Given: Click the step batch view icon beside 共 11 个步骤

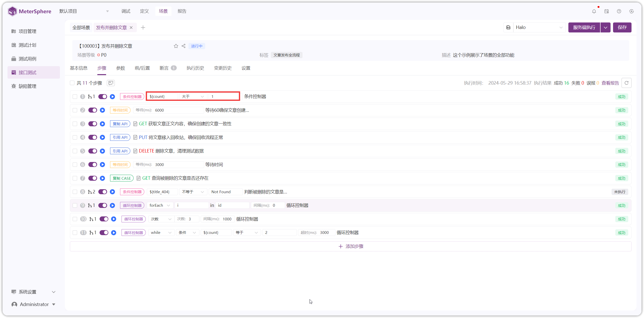Looking at the screenshot, I should click(x=111, y=83).
